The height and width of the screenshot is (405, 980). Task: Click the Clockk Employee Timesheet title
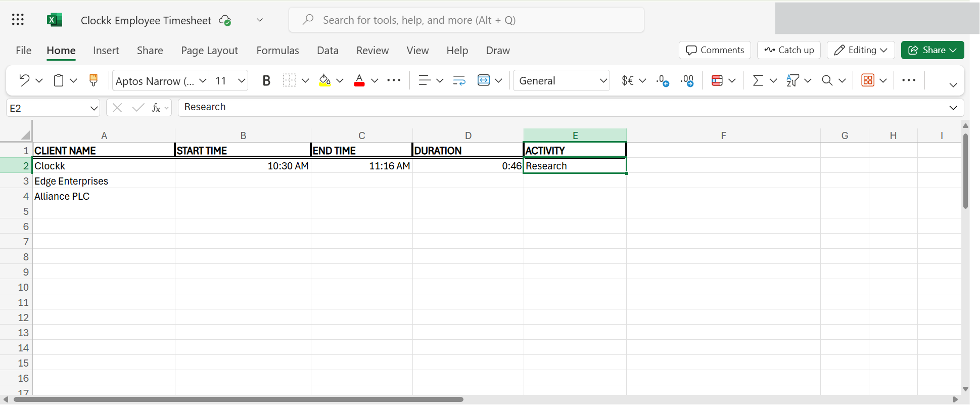[x=146, y=20]
